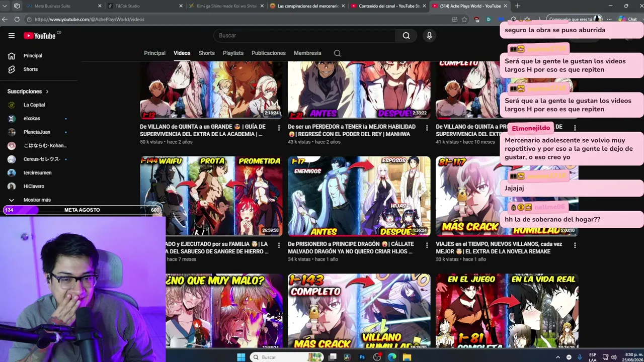The image size is (644, 362).
Task: Close the TikTok Studio browser tab
Action: (x=181, y=6)
